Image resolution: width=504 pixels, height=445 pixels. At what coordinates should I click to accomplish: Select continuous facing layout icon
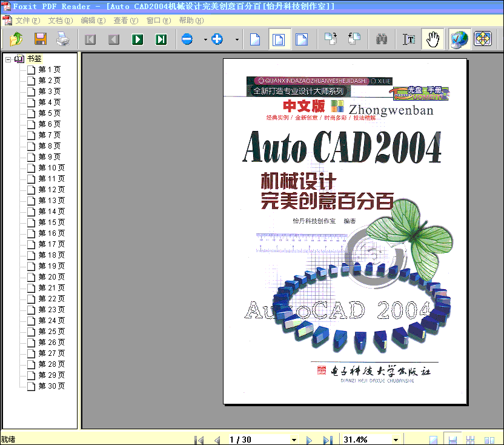click(x=471, y=440)
